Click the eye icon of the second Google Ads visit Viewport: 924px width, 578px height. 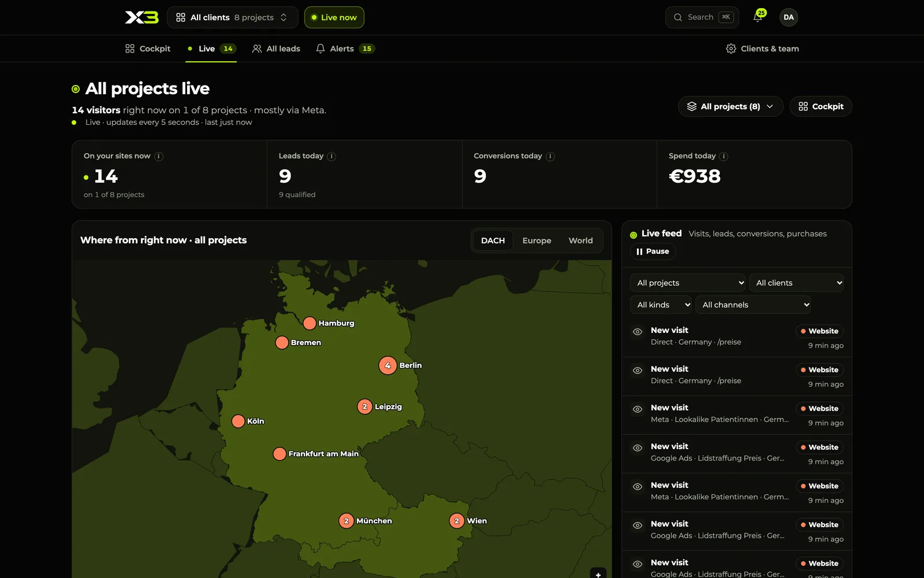click(638, 525)
